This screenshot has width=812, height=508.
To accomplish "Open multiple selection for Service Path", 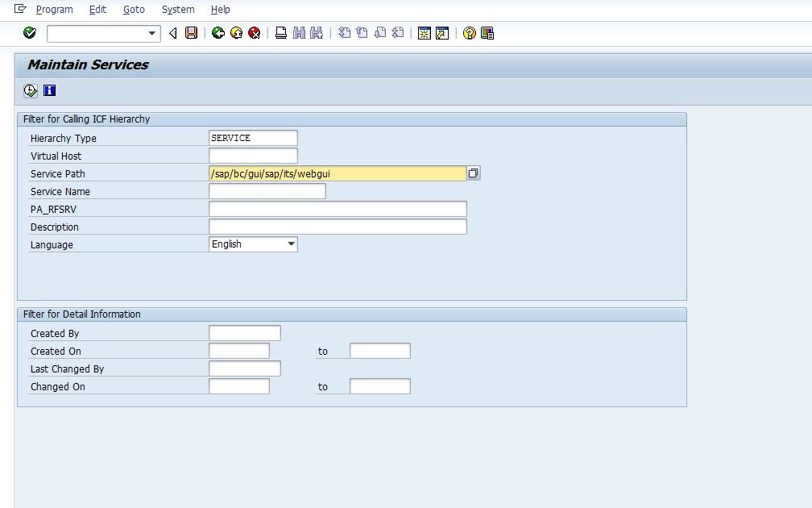I will 473,173.
